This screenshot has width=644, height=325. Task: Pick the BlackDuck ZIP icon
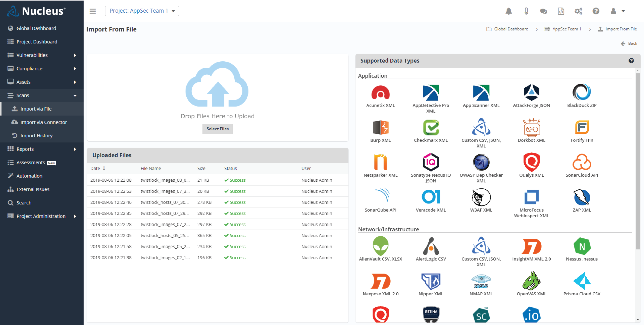582,92
